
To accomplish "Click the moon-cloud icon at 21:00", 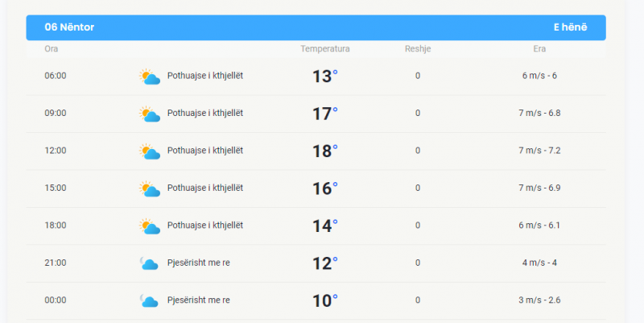I will coord(149,263).
